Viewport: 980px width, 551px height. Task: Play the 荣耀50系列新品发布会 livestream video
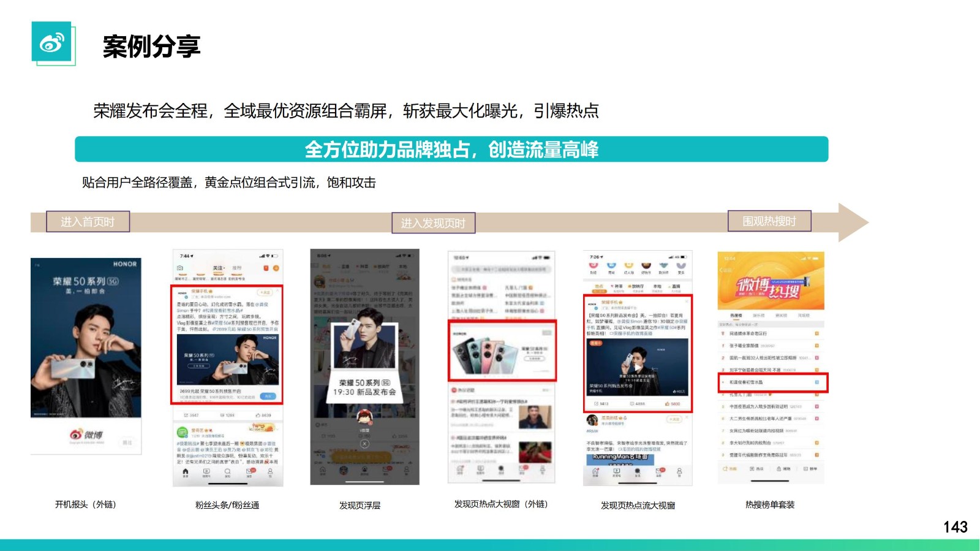(638, 367)
